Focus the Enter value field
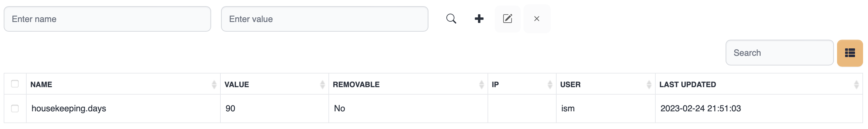Image resolution: width=868 pixels, height=129 pixels. click(x=324, y=19)
